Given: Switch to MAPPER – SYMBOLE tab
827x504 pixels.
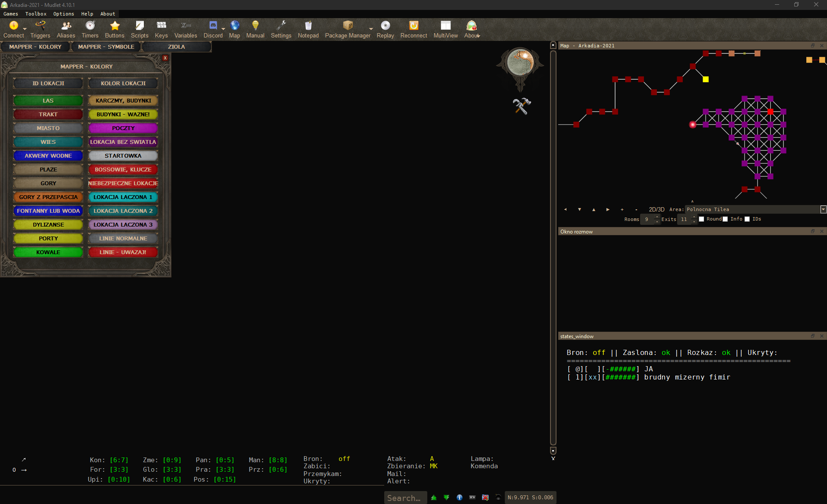Looking at the screenshot, I should pos(106,47).
